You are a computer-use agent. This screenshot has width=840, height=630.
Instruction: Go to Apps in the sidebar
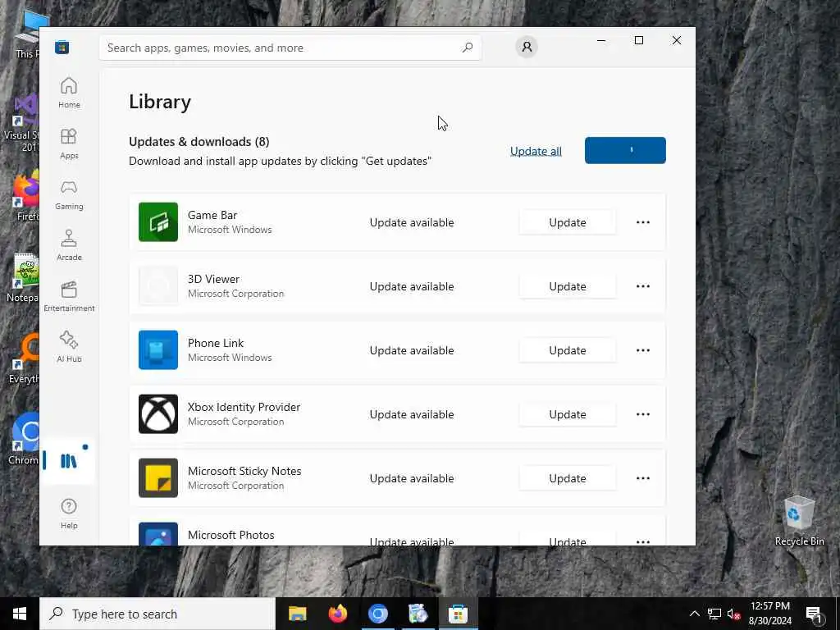tap(69, 144)
